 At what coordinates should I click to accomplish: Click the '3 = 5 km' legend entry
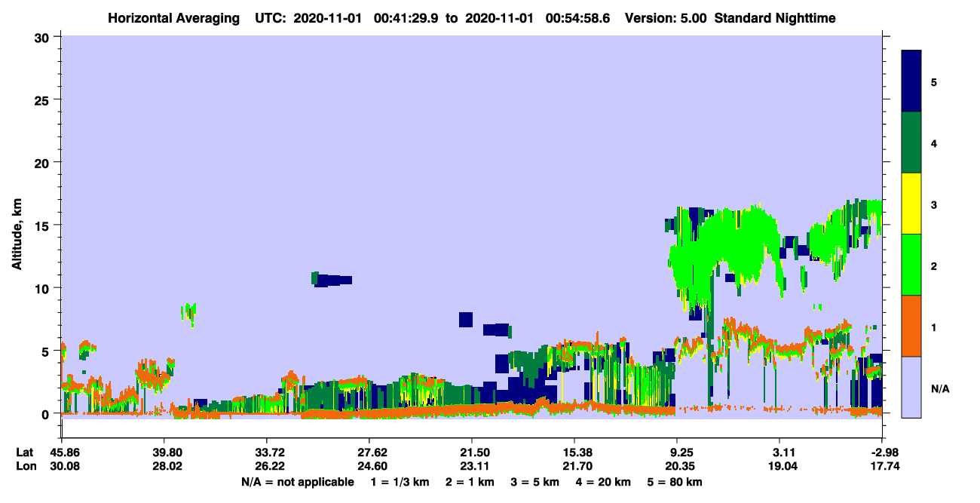(x=534, y=482)
